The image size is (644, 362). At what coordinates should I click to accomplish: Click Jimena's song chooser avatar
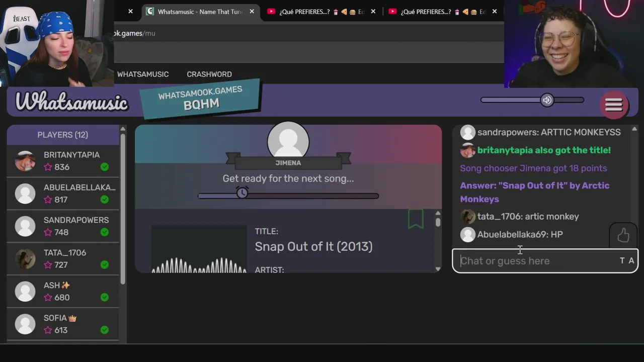click(x=288, y=142)
